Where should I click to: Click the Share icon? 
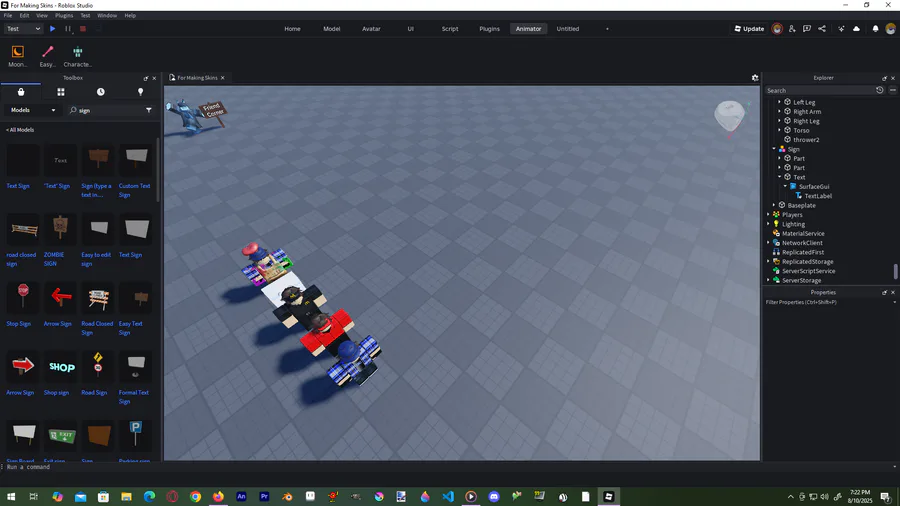[822, 29]
